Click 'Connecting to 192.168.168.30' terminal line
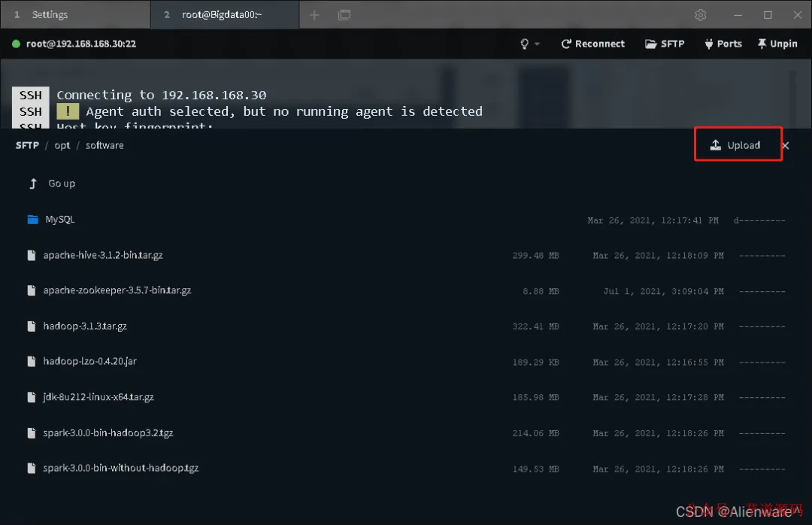The width and height of the screenshot is (812, 525). (x=162, y=95)
